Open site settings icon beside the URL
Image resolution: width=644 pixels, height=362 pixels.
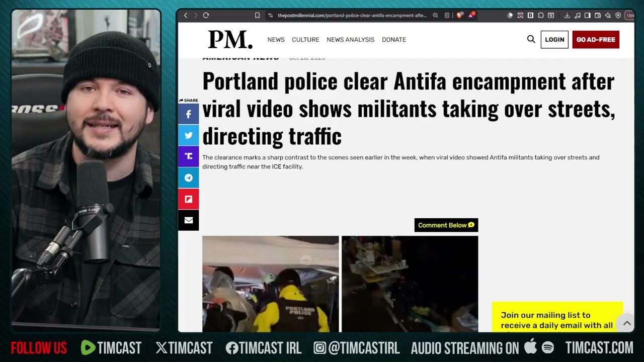tap(270, 16)
